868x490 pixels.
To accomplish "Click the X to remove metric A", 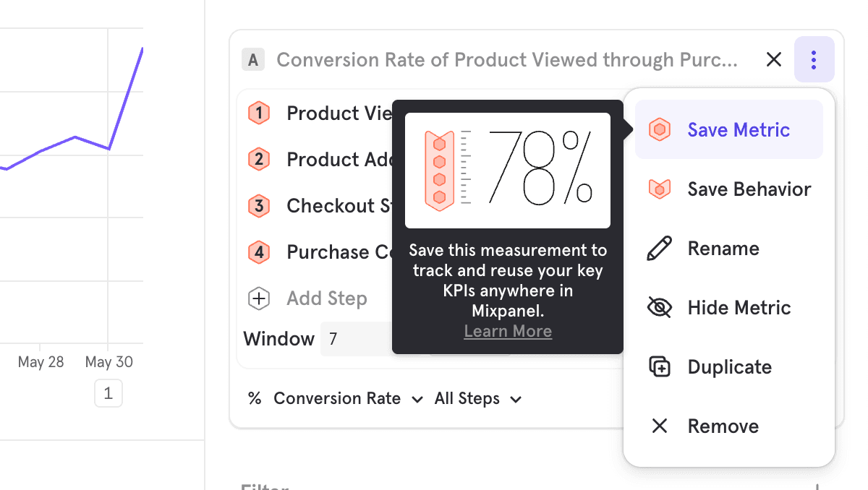I will click(x=774, y=59).
